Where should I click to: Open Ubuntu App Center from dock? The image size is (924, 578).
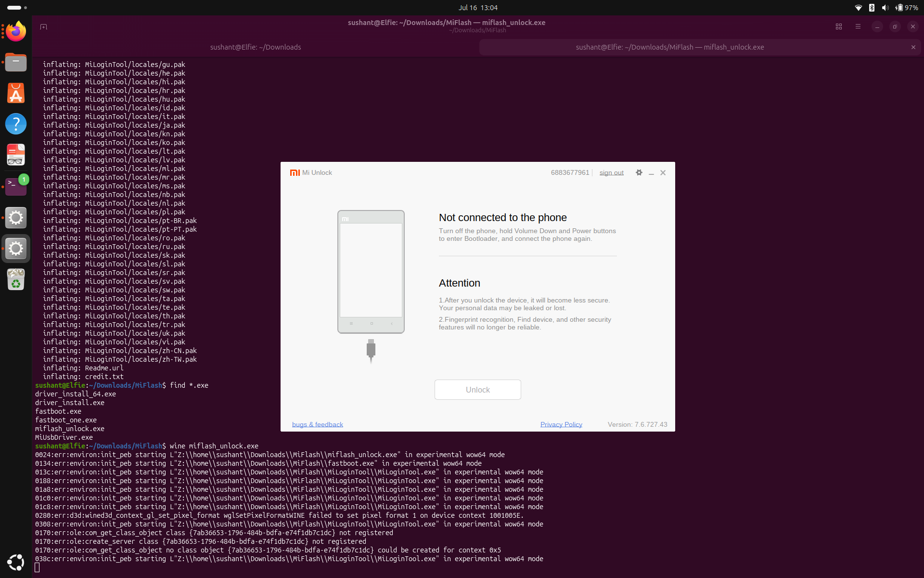(16, 93)
